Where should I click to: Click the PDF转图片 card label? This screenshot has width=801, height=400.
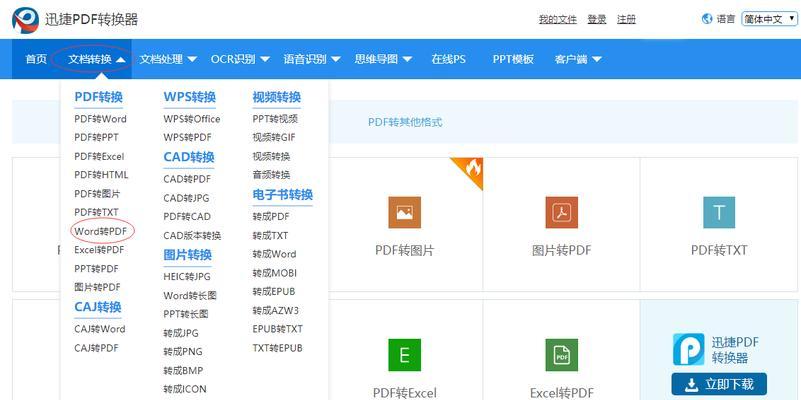pos(405,250)
